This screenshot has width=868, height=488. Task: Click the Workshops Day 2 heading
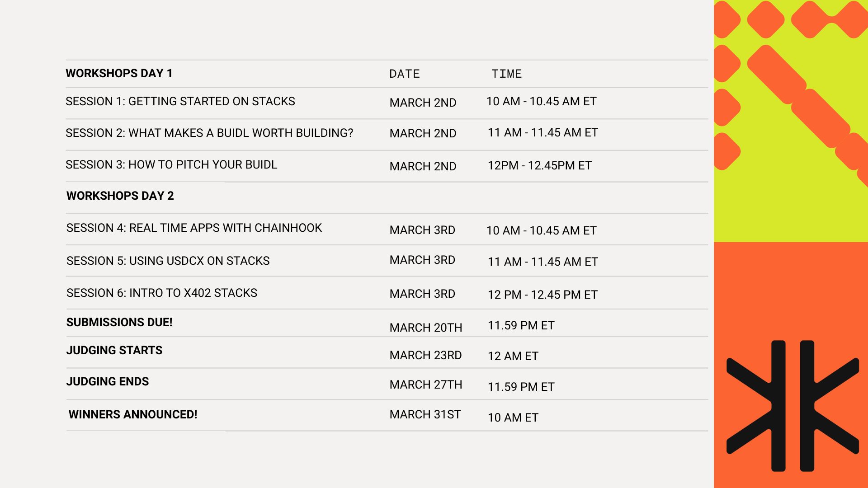[120, 196]
